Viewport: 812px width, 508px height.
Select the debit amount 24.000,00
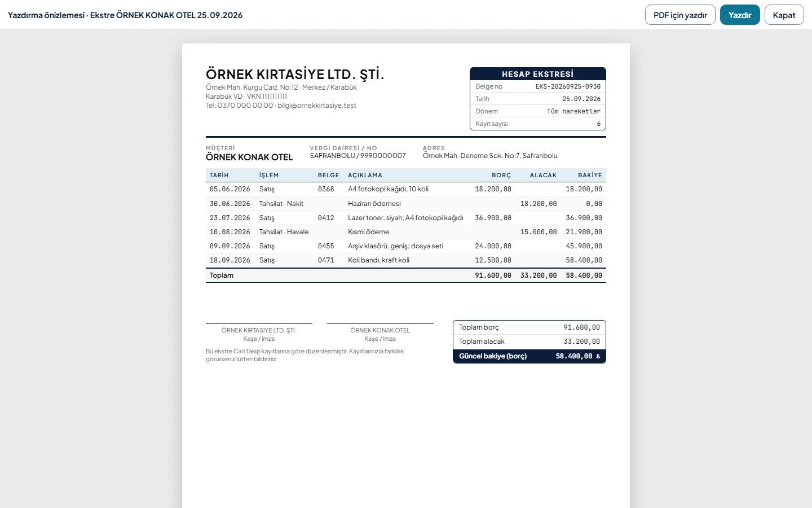(x=493, y=246)
